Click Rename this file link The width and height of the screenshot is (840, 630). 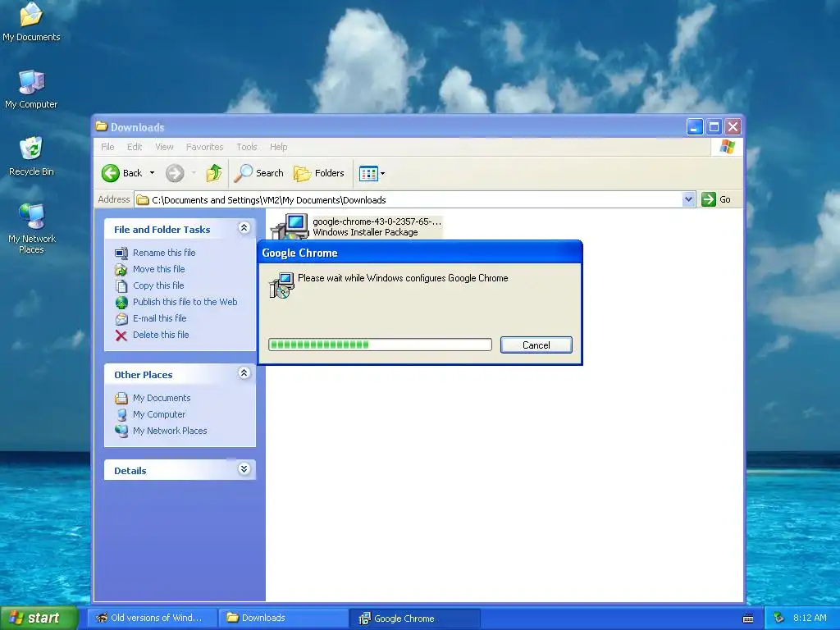tap(164, 253)
